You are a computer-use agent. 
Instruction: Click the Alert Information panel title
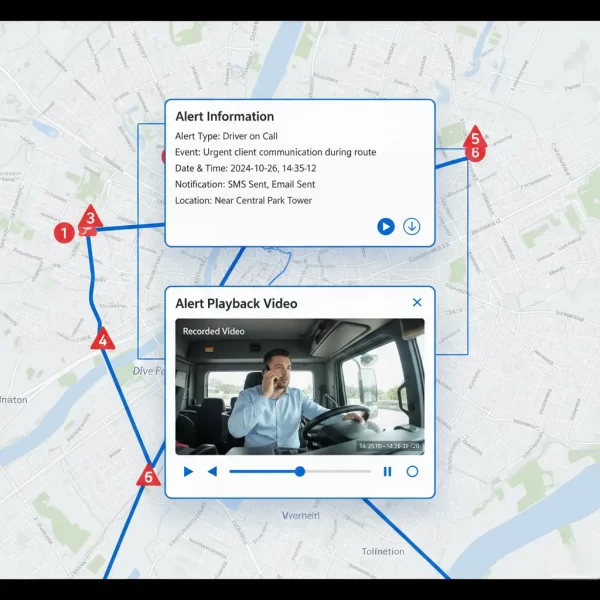pos(224,117)
